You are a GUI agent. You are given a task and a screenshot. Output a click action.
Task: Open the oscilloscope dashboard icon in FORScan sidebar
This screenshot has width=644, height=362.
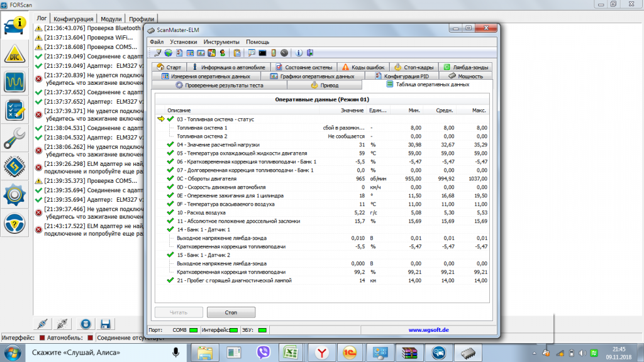pyautogui.click(x=14, y=82)
